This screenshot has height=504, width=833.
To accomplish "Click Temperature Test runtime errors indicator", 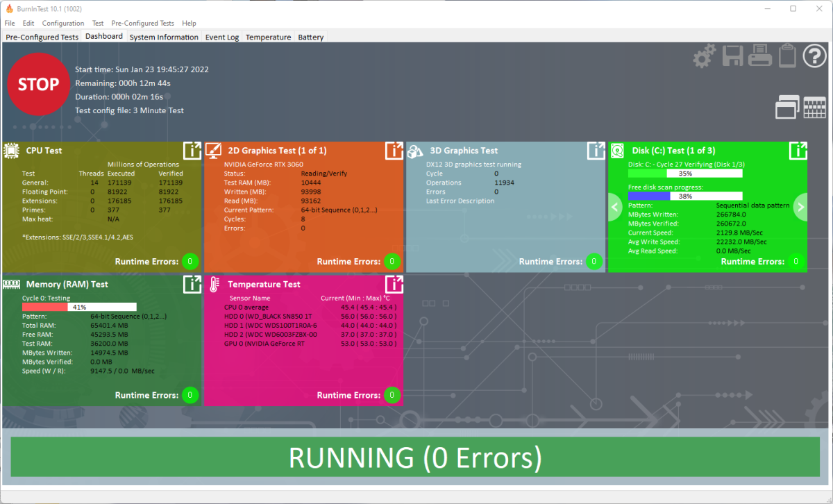I will 392,395.
